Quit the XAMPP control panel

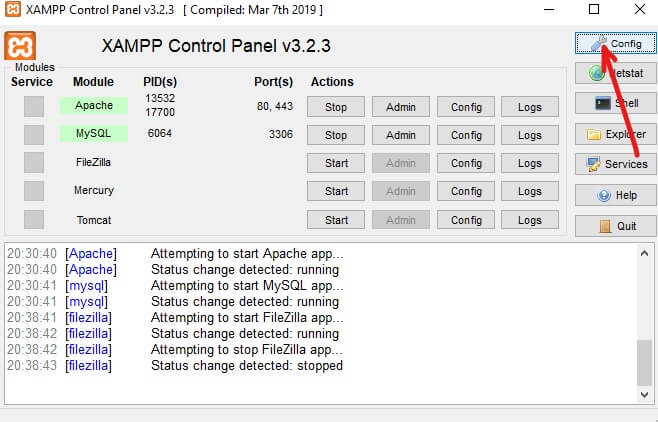coord(615,226)
